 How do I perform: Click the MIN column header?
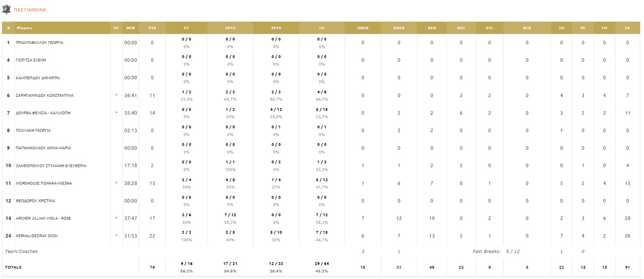click(x=130, y=28)
